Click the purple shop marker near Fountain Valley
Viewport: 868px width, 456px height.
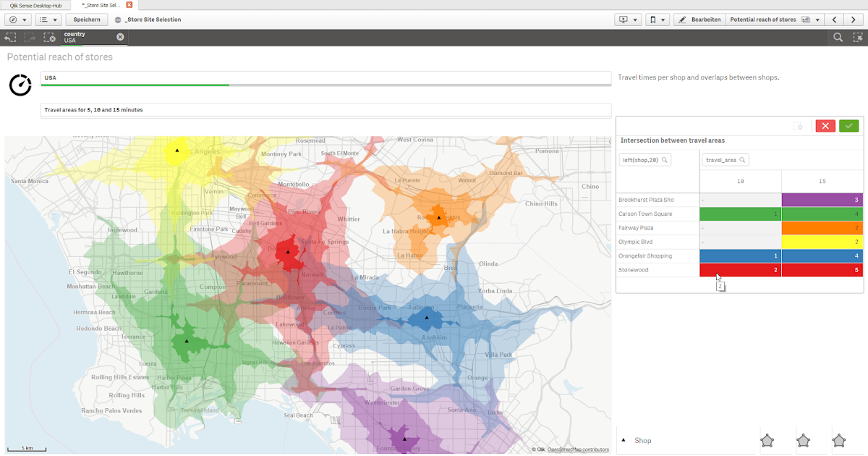tap(405, 439)
